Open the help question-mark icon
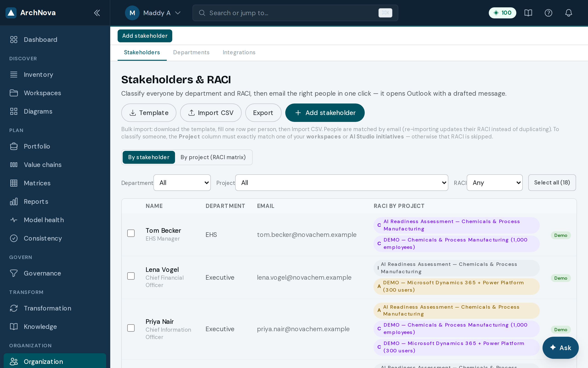 coord(548,13)
